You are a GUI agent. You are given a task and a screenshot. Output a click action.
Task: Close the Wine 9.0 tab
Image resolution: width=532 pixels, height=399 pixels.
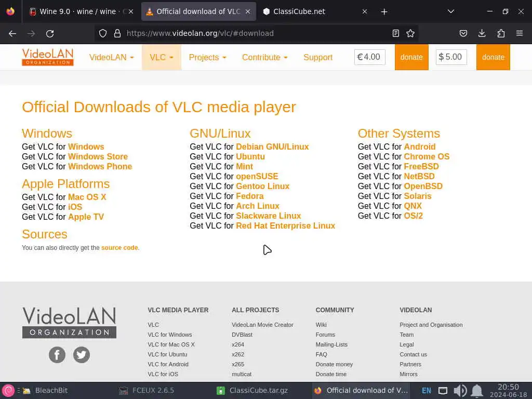pos(131,11)
